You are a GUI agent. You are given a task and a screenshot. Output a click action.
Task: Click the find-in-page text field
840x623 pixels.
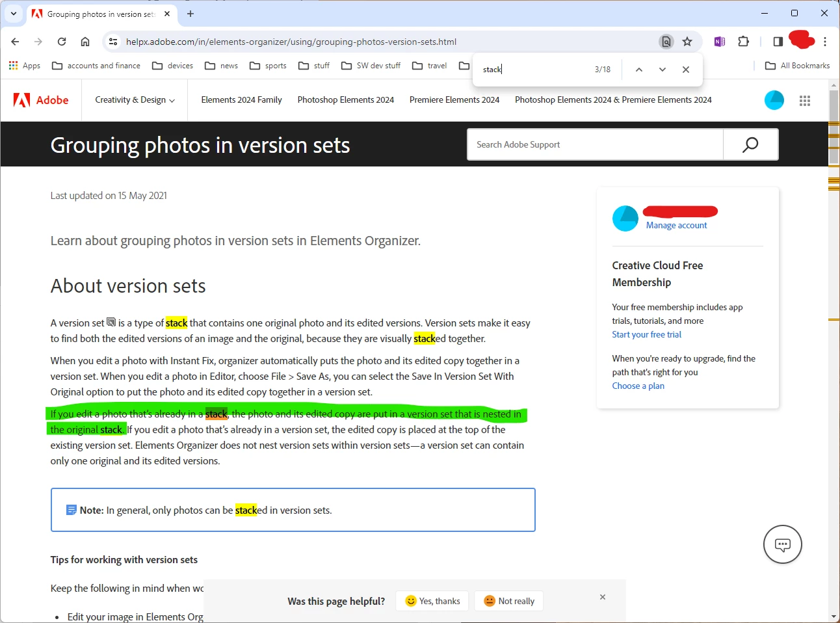[x=533, y=70]
